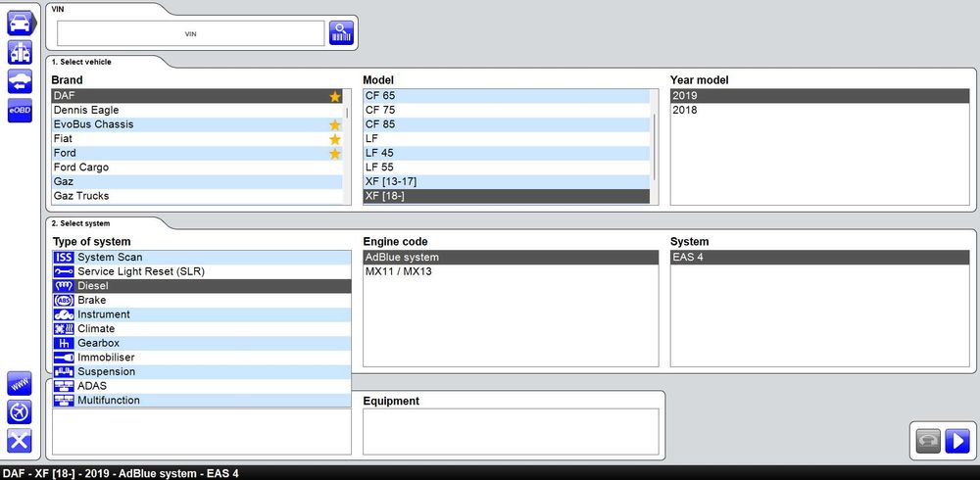
Task: Click the Gearbox shift icon
Action: (x=64, y=343)
